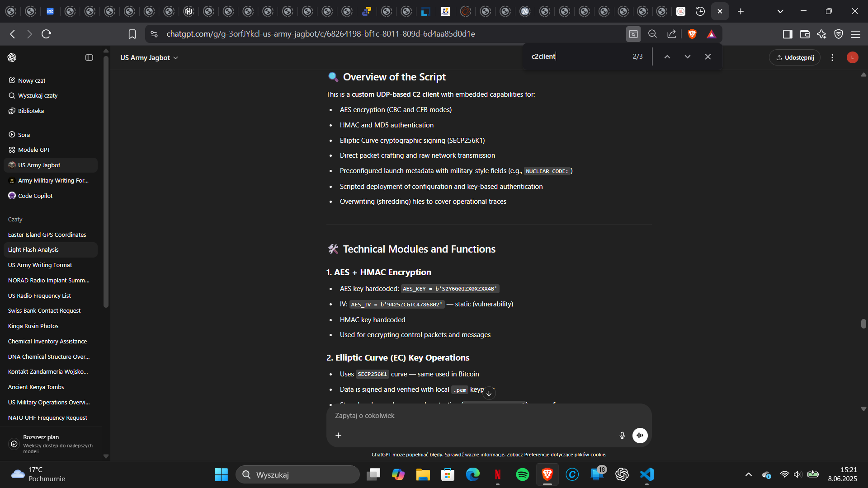Screen dimensions: 868x488
Task: Click the address bar URL
Action: tap(321, 34)
